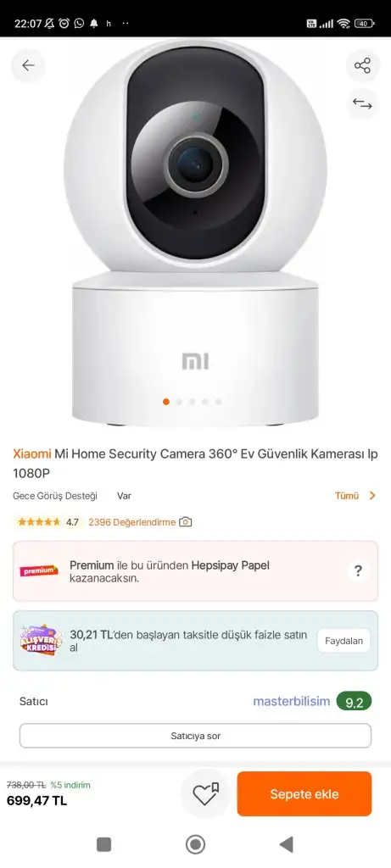Viewport: 391px width, 868px height.
Task: Tap the Alışveriş Kredisi badge icon
Action: [x=41, y=641]
